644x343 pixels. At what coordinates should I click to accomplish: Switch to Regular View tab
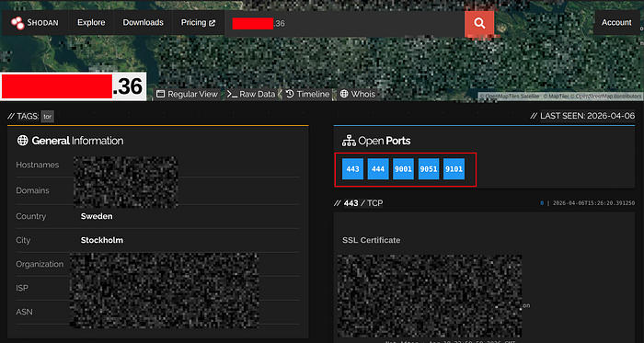click(x=188, y=95)
